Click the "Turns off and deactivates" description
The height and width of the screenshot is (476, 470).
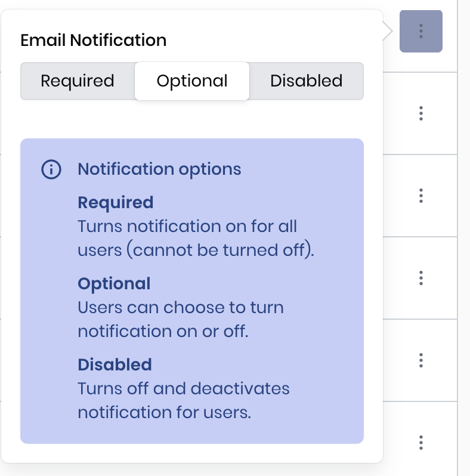[184, 389]
